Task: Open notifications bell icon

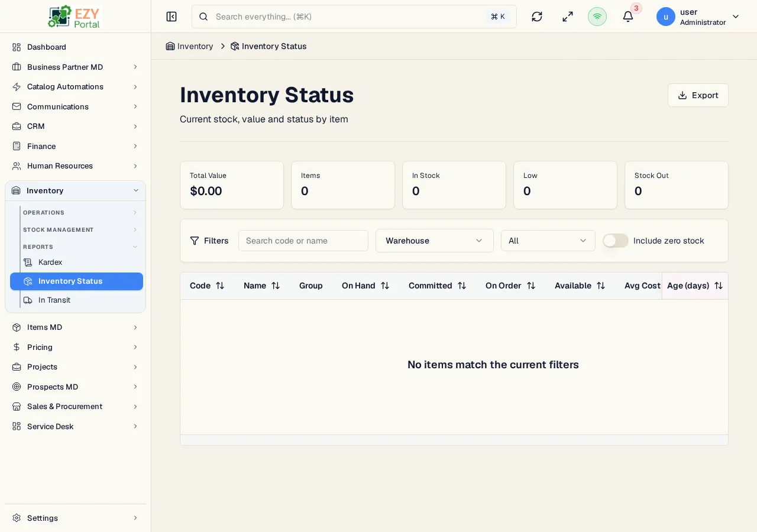Action: [x=628, y=17]
